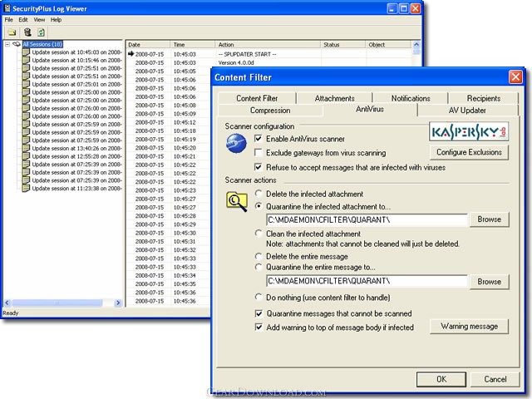Switch to the Compression tab

(x=270, y=111)
